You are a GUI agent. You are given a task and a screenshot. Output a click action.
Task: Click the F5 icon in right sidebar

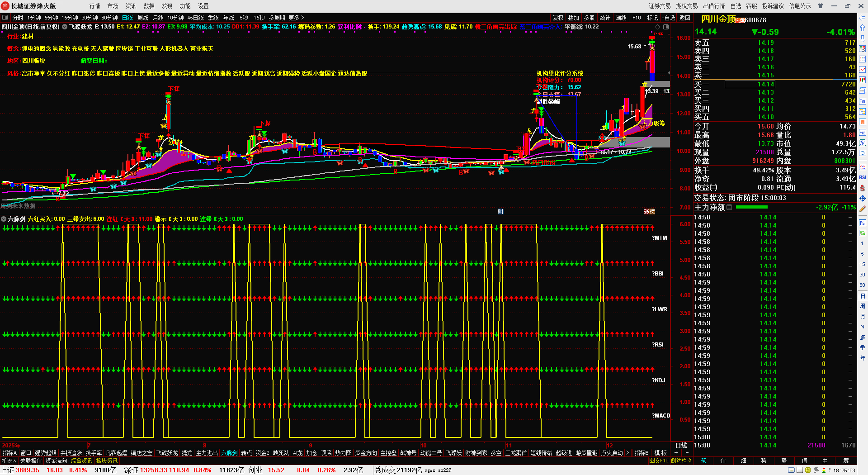(863, 223)
